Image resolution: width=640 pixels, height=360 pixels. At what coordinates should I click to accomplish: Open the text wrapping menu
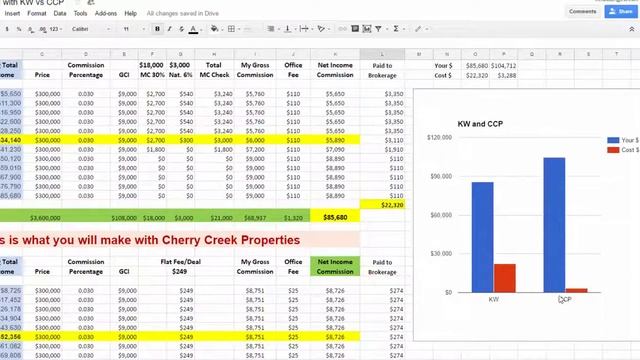tap(304, 29)
